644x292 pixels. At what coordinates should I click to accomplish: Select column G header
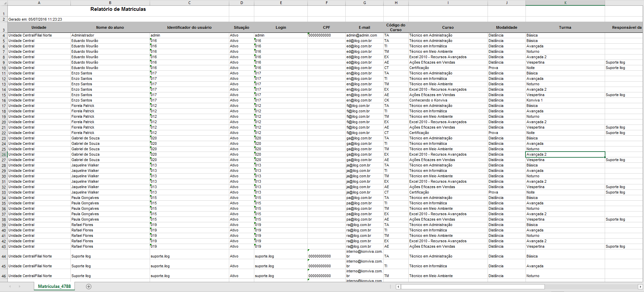(x=364, y=3)
